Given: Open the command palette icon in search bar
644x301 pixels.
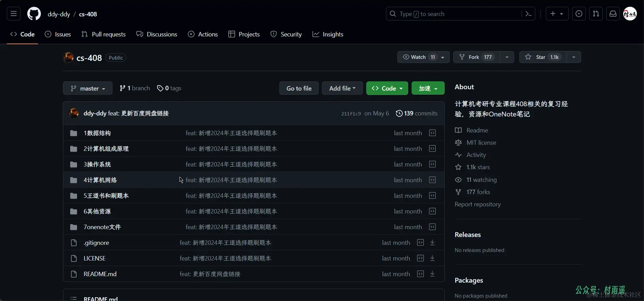Looking at the screenshot, I should pos(528,14).
